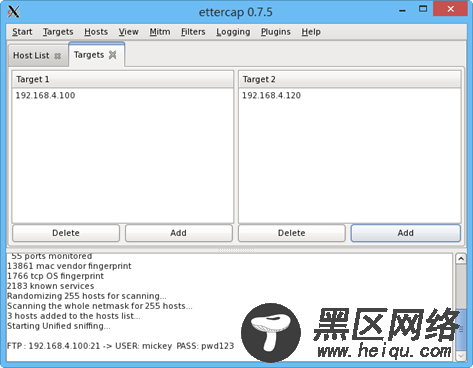Select 192.168.4.120 in Target 2
The width and height of the screenshot is (473, 368).
click(350, 96)
